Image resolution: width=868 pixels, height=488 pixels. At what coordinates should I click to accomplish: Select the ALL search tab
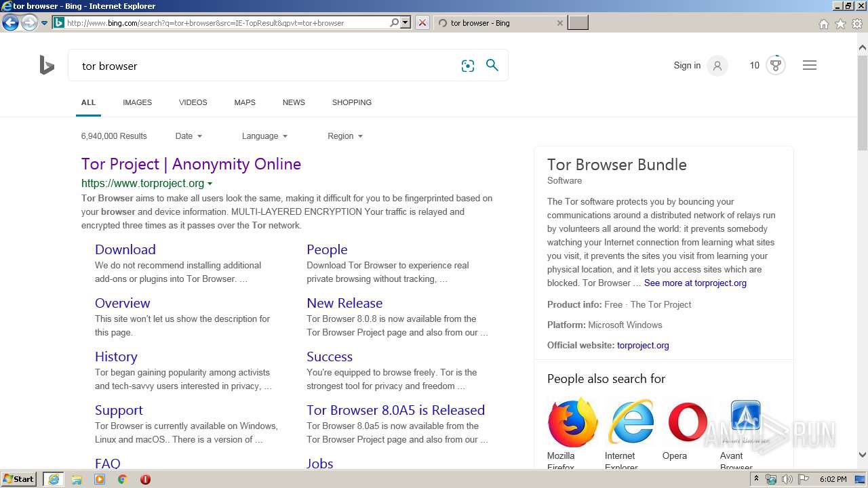click(x=88, y=102)
